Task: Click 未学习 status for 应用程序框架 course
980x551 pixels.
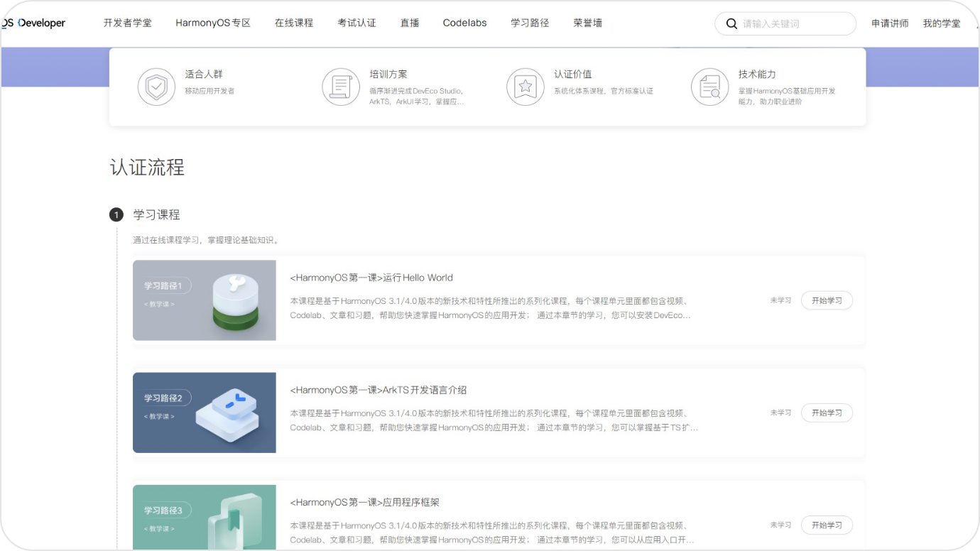Action: coord(780,525)
